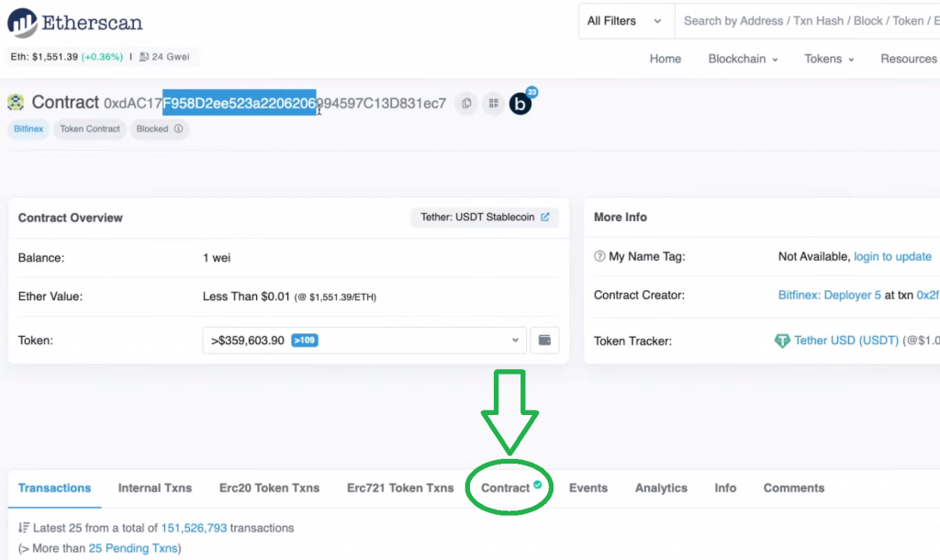This screenshot has width=940, height=560.
Task: Open creation txn 0x2f link
Action: tap(927, 295)
